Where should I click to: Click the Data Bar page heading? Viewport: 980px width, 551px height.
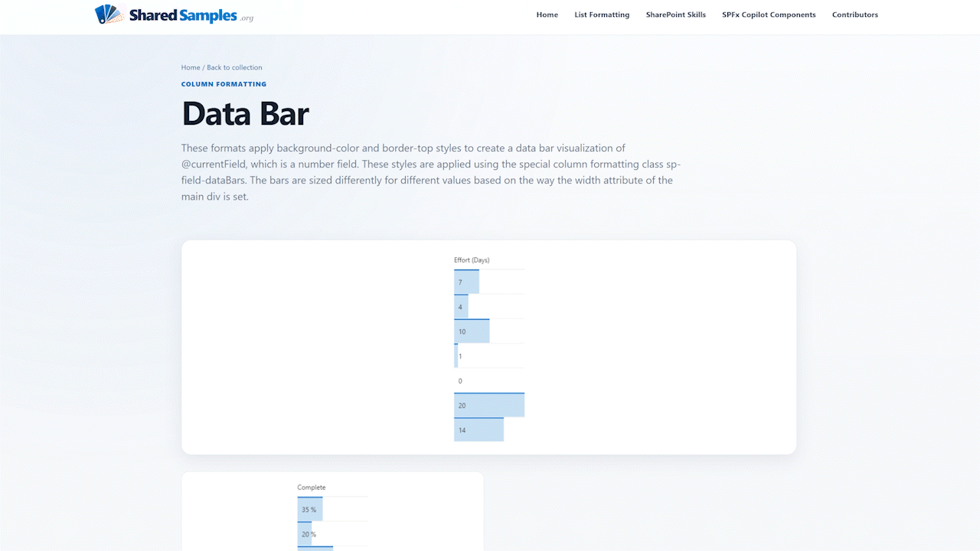pos(245,114)
